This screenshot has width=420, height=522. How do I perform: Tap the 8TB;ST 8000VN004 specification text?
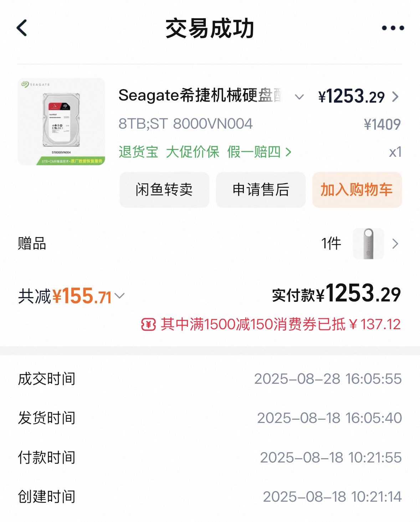click(x=185, y=124)
